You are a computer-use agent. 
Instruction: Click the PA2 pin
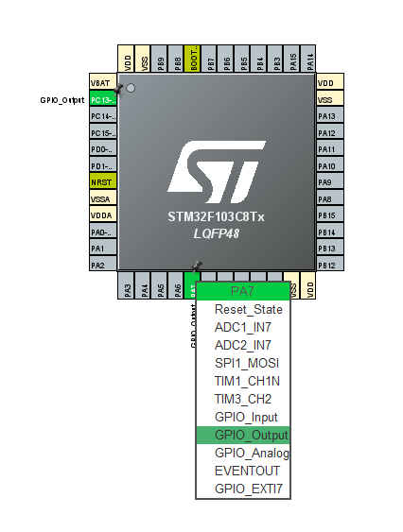pyautogui.click(x=103, y=265)
